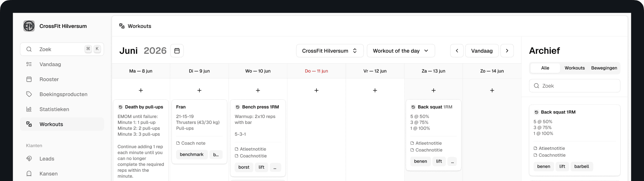This screenshot has height=181, width=644.
Task: Go to previous week arrow
Action: (x=457, y=51)
